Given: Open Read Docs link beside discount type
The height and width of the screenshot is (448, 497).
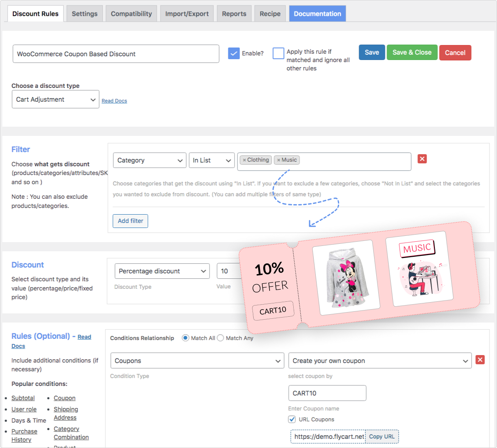Looking at the screenshot, I should (x=114, y=101).
